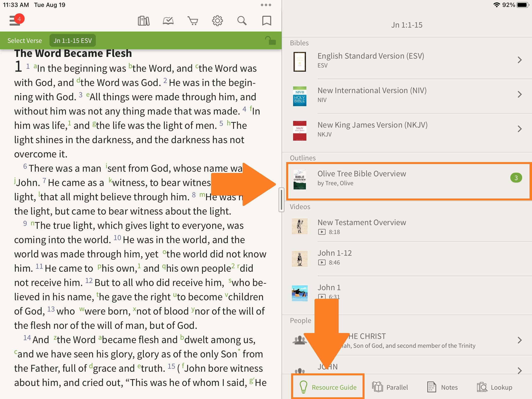The height and width of the screenshot is (399, 532).
Task: Open the store shopping cart icon
Action: pyautogui.click(x=193, y=21)
